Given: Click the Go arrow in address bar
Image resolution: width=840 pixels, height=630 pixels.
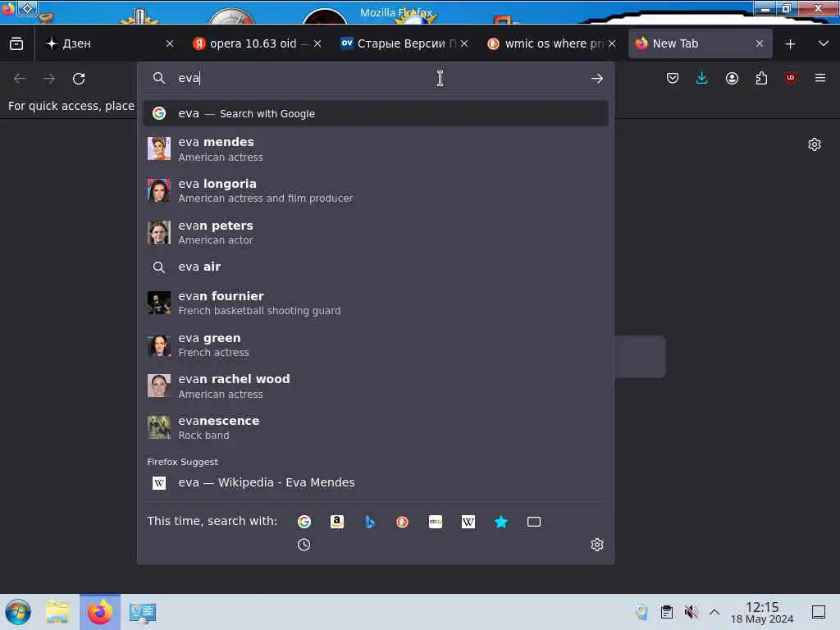Looking at the screenshot, I should [x=597, y=79].
